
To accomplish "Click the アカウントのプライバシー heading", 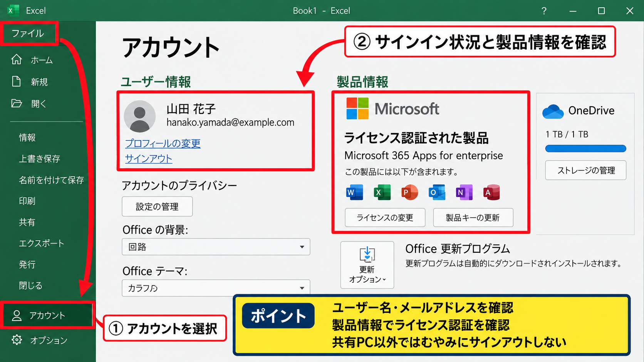I will pos(179,186).
